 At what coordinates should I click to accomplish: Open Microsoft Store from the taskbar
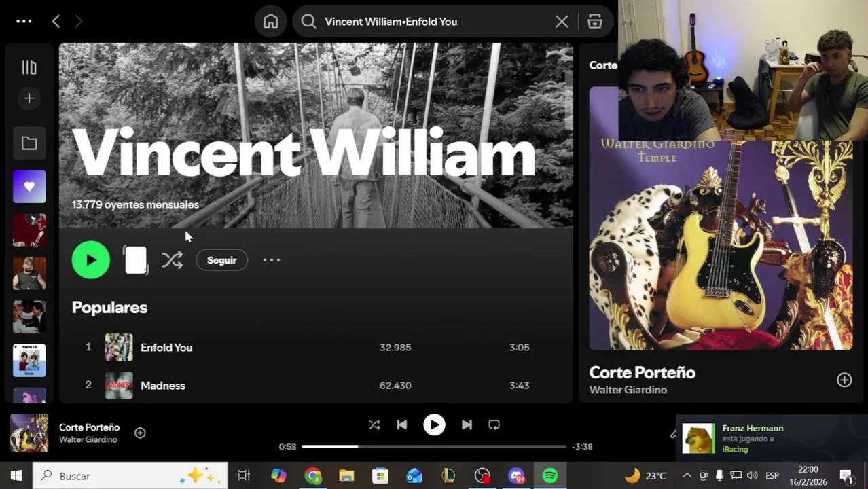[380, 476]
